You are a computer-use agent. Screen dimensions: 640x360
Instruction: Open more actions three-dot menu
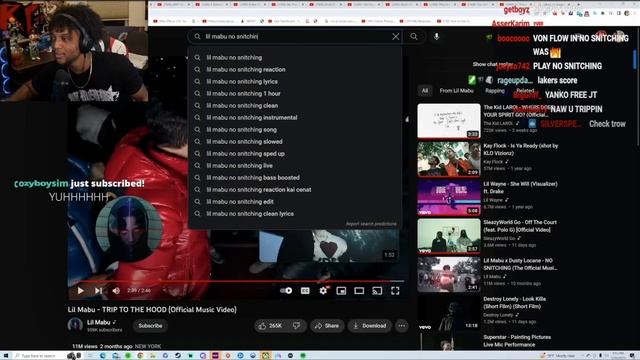(402, 326)
